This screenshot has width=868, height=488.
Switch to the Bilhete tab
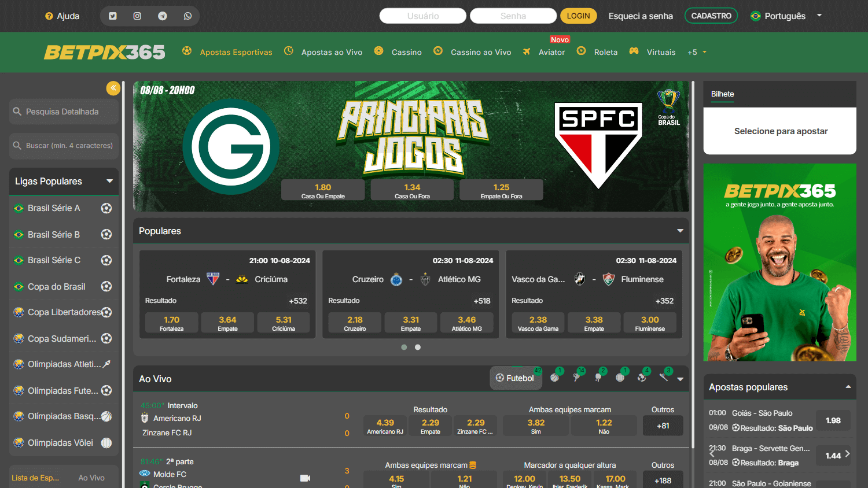pyautogui.click(x=722, y=94)
